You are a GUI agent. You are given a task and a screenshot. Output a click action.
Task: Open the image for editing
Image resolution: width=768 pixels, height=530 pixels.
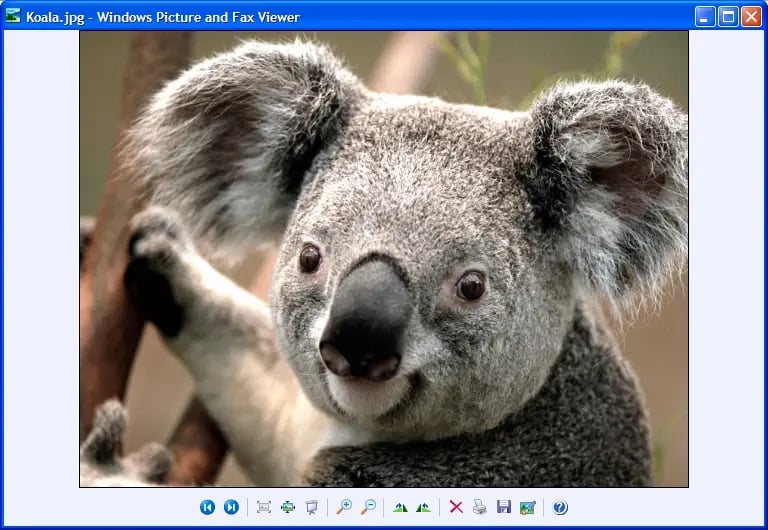click(528, 507)
